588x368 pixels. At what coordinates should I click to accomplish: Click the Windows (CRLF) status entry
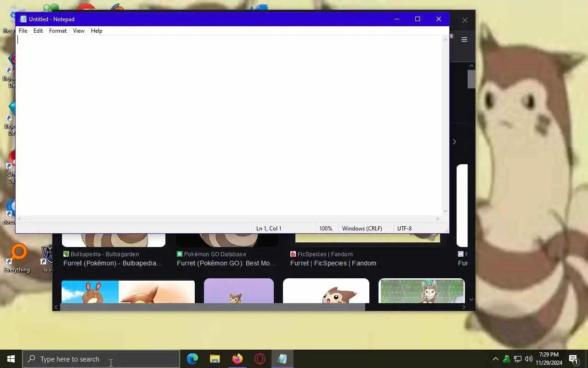(x=362, y=229)
